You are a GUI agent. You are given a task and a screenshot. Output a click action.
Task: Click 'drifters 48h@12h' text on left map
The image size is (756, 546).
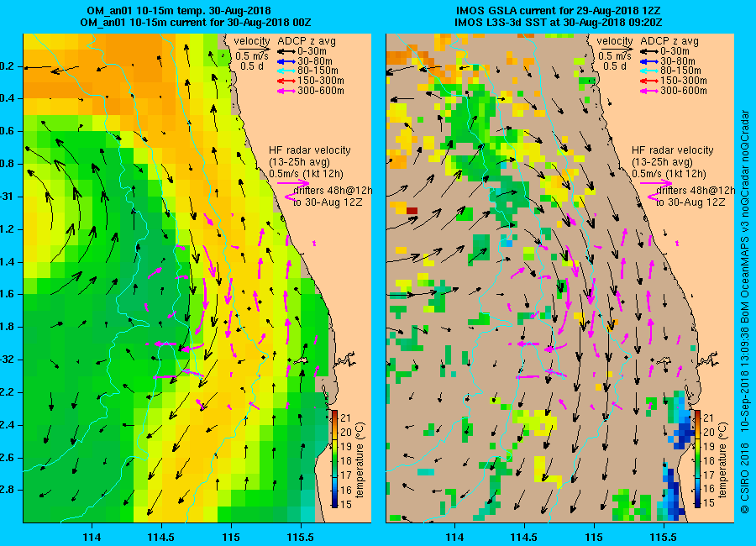coord(333,191)
